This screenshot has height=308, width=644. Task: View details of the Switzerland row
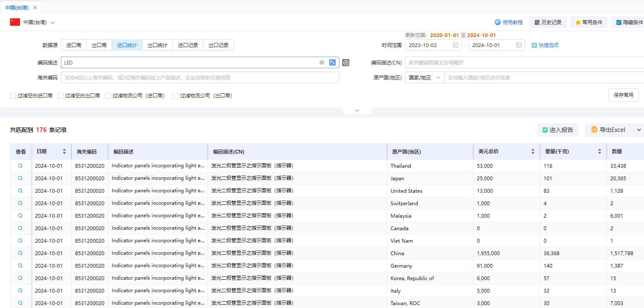tap(20, 203)
